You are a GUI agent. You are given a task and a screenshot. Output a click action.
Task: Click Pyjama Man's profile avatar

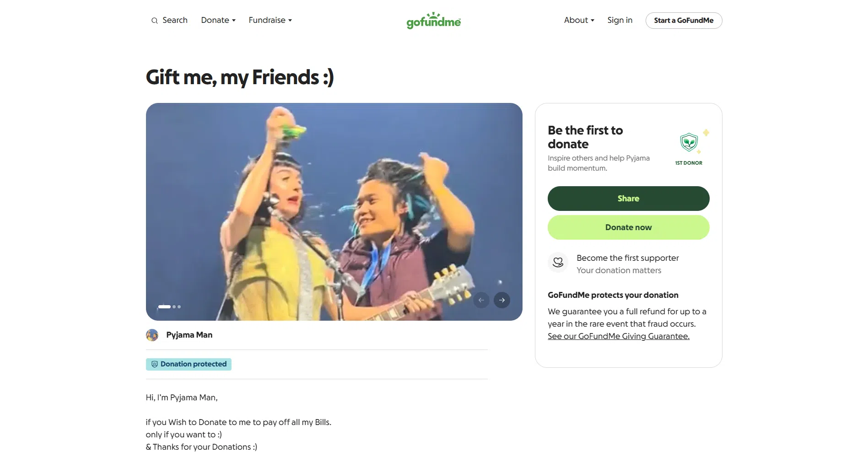(x=152, y=335)
